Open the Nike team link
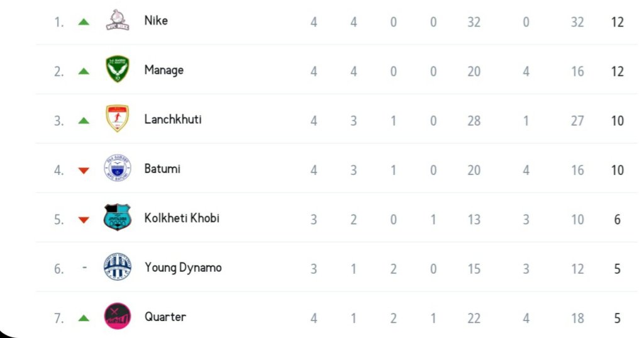This screenshot has height=338, width=644. point(156,20)
